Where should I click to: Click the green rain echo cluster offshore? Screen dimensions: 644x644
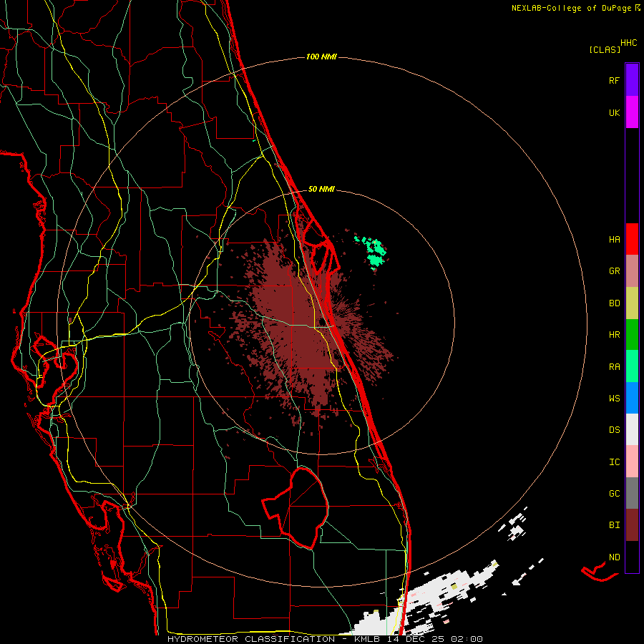click(x=373, y=252)
